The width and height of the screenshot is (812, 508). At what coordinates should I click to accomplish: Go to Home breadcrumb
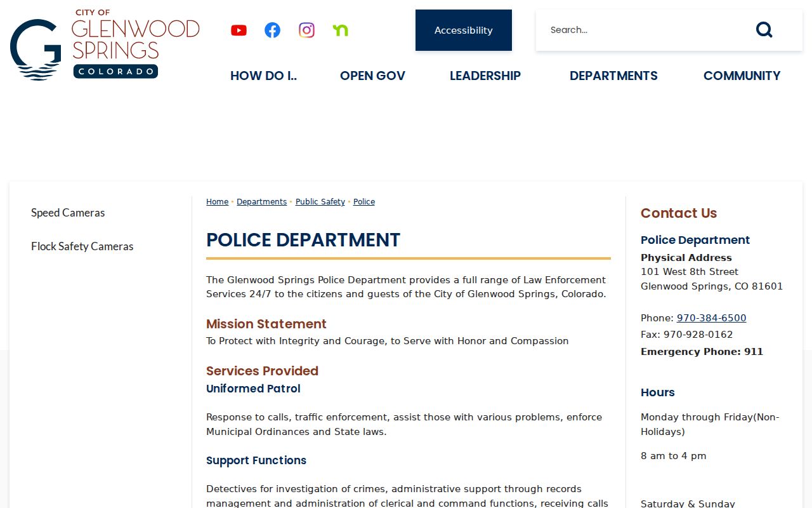pyautogui.click(x=217, y=202)
